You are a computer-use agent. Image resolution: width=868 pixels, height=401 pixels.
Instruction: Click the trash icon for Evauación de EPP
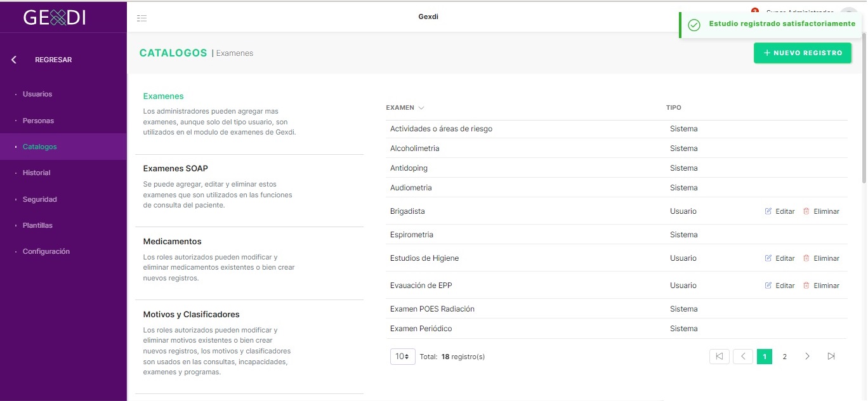click(806, 286)
